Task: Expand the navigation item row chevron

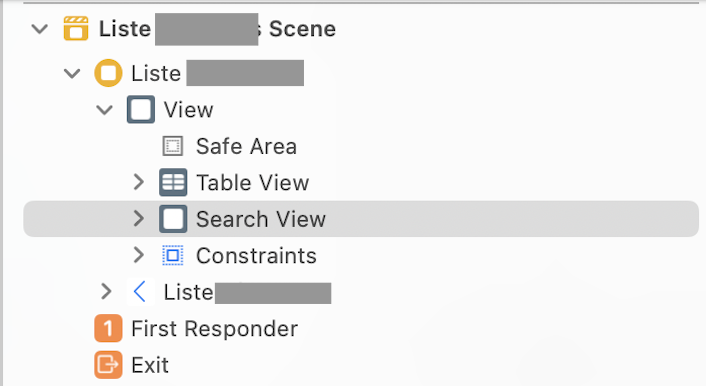Action: [x=106, y=292]
